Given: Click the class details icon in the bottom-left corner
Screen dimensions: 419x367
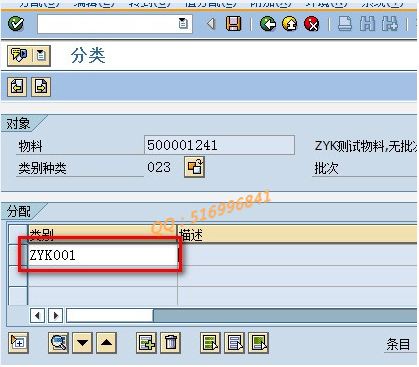Looking at the screenshot, I should click(18, 343).
